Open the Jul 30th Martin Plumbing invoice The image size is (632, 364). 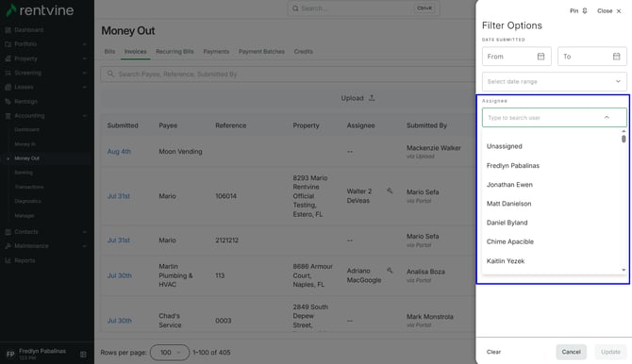[119, 275]
